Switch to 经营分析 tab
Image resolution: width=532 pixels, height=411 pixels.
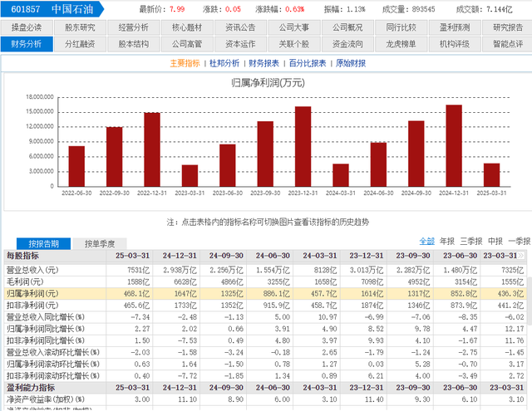coord(134,27)
